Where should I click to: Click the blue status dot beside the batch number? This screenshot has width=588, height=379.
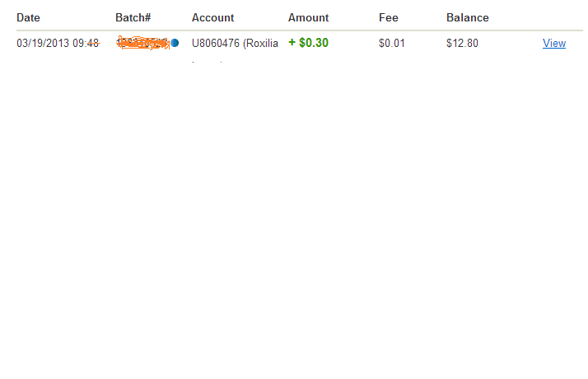175,43
